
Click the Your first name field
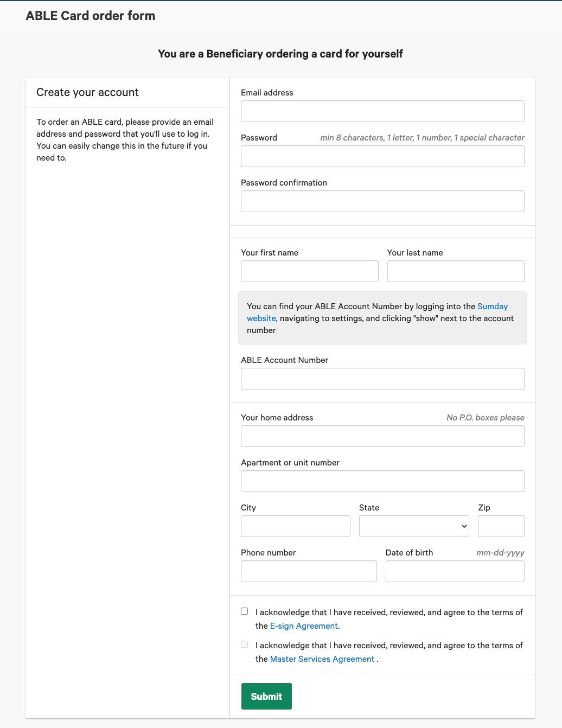[x=309, y=271]
